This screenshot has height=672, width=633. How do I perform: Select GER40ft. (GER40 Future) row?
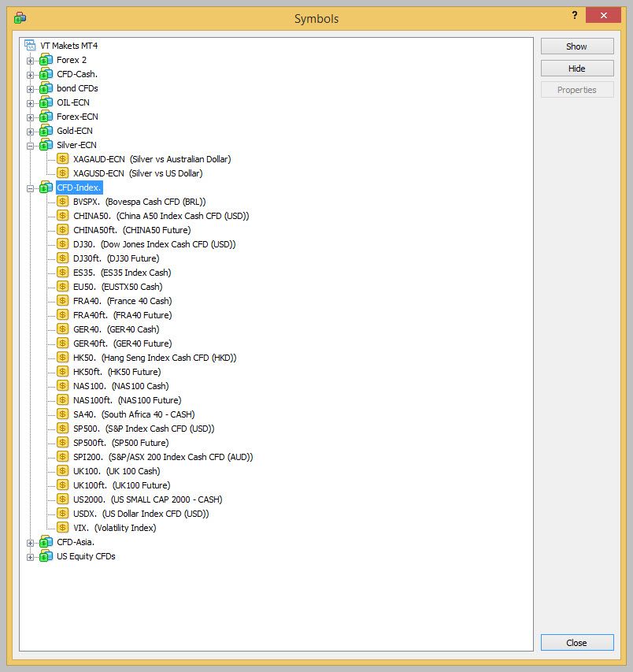click(123, 343)
